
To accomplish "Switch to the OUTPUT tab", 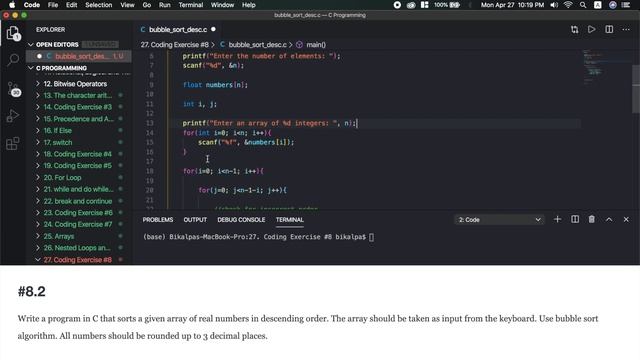I will (x=195, y=220).
